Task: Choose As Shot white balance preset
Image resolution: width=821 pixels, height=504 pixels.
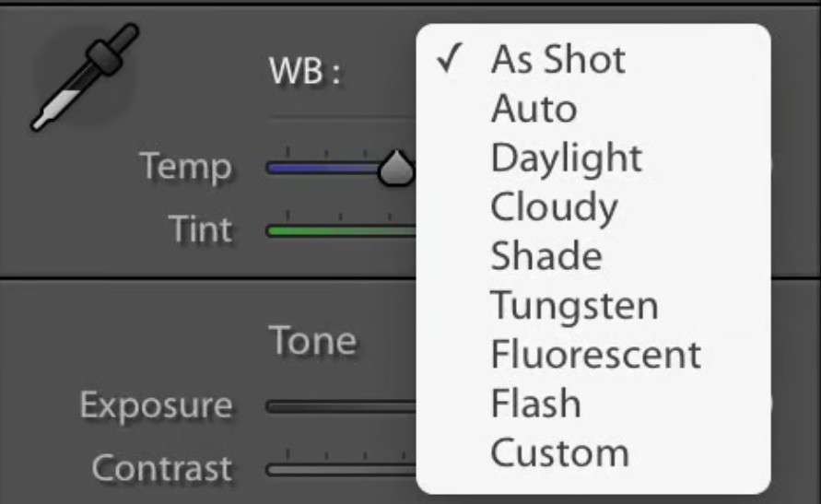Action: [x=557, y=60]
